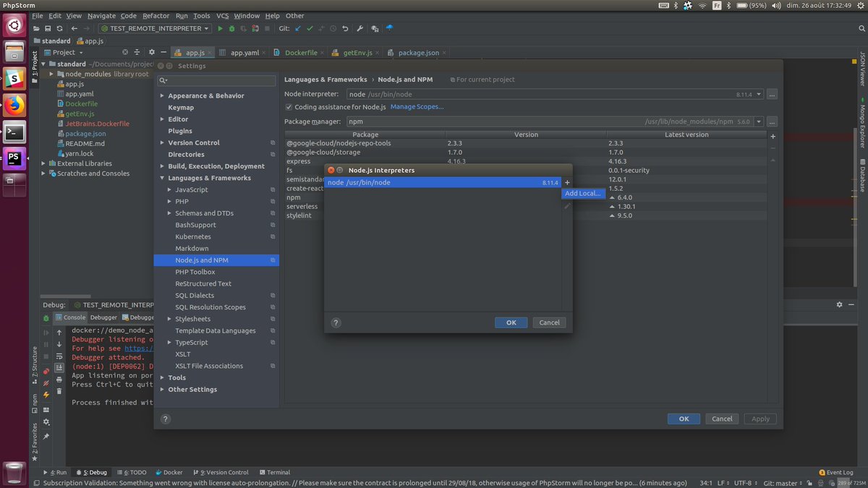Expand the TypeScript settings node
Viewport: 868px width, 488px height.
click(169, 342)
